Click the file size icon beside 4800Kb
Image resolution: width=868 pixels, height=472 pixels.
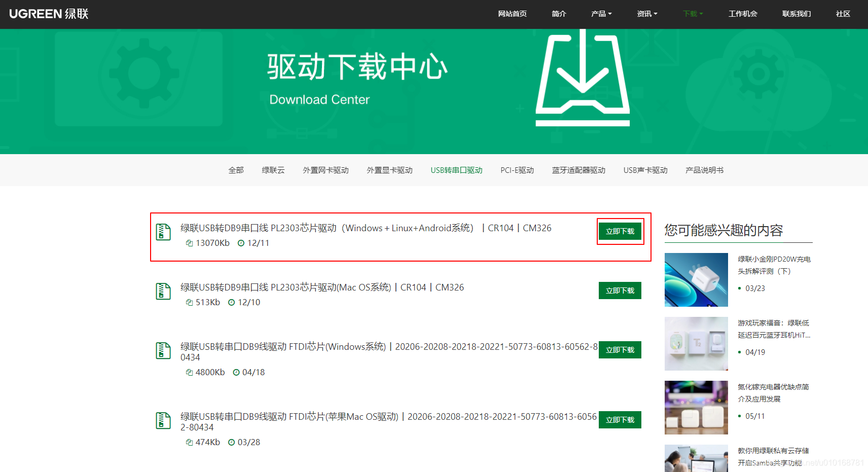point(189,373)
